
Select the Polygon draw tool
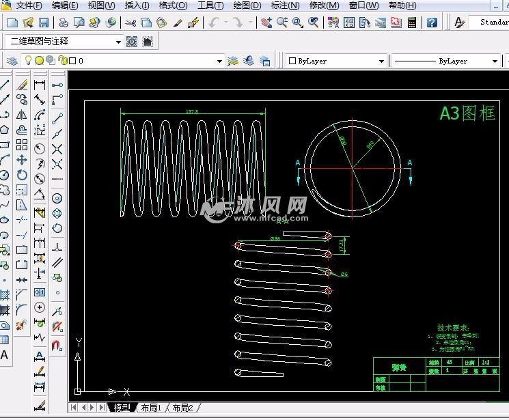click(x=4, y=130)
